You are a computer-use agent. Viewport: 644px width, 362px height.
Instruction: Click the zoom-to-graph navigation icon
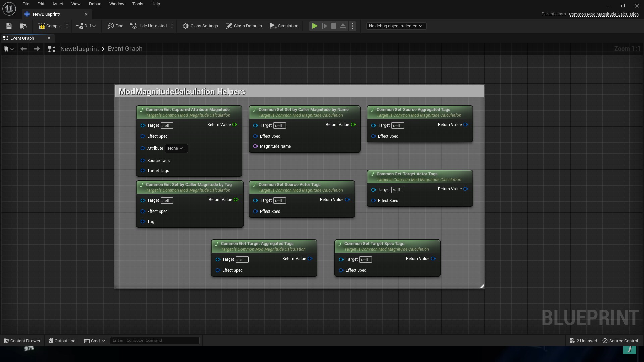51,49
